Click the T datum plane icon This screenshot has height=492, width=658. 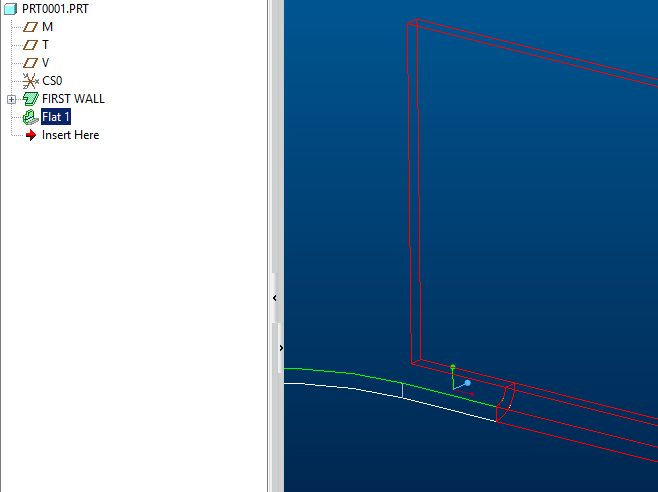click(x=30, y=45)
